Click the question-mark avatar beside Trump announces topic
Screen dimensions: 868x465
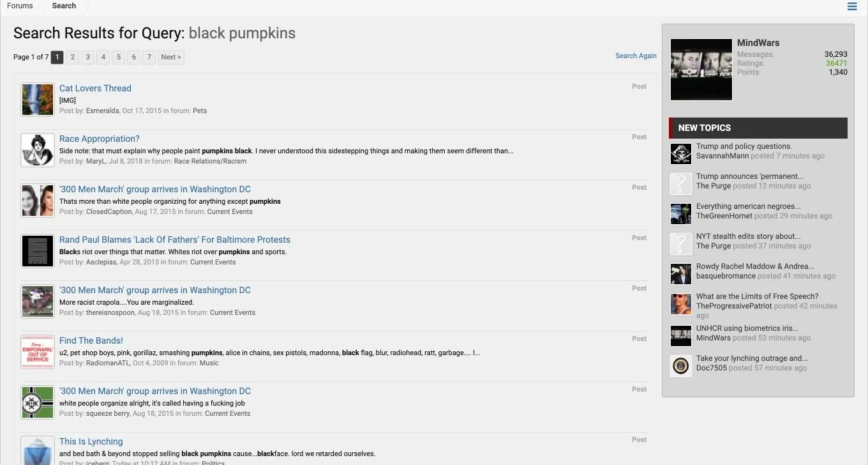click(x=681, y=184)
